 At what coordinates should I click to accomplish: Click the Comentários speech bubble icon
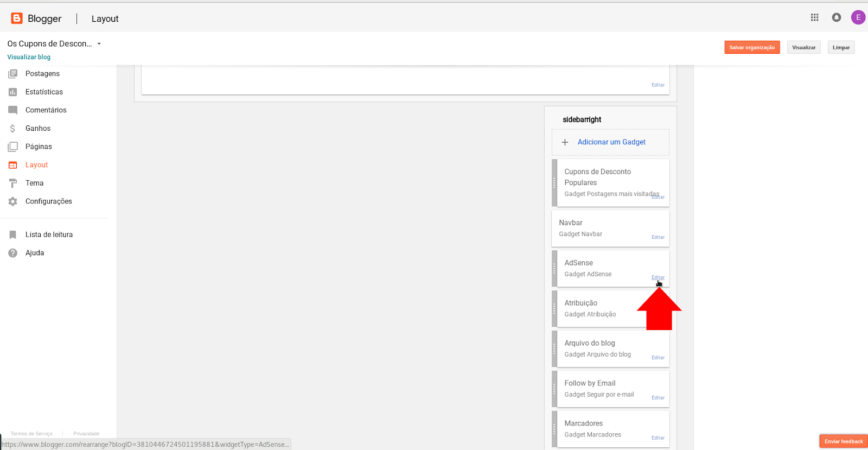(x=13, y=110)
